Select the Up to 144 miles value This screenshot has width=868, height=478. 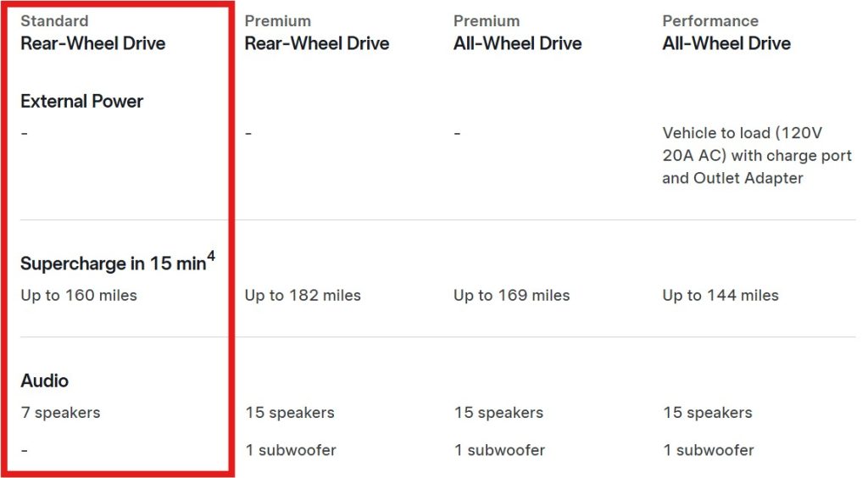point(721,295)
